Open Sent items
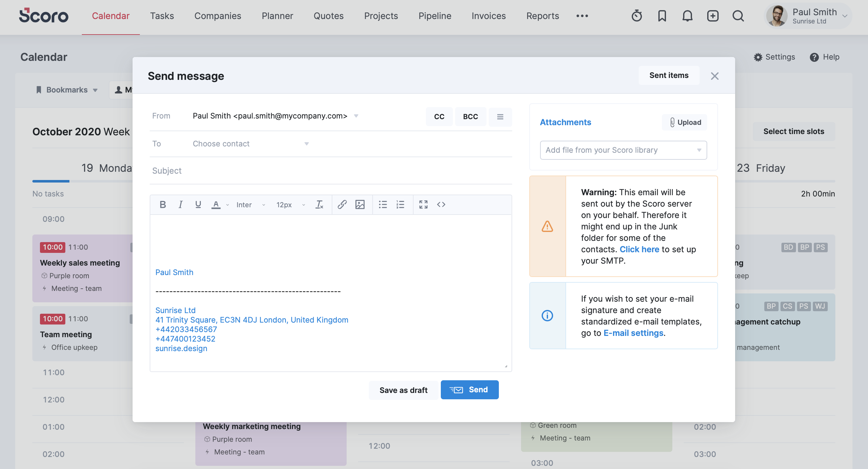Screen dimensions: 868x469 [x=669, y=75]
